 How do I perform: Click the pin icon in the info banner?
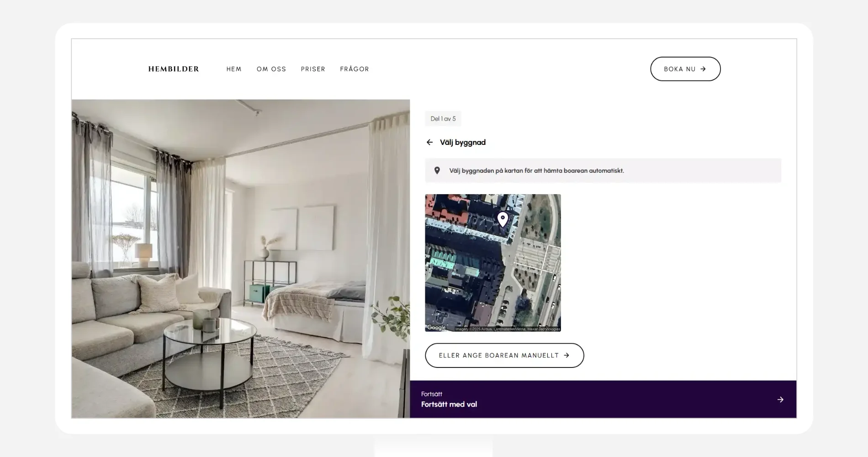pyautogui.click(x=437, y=170)
